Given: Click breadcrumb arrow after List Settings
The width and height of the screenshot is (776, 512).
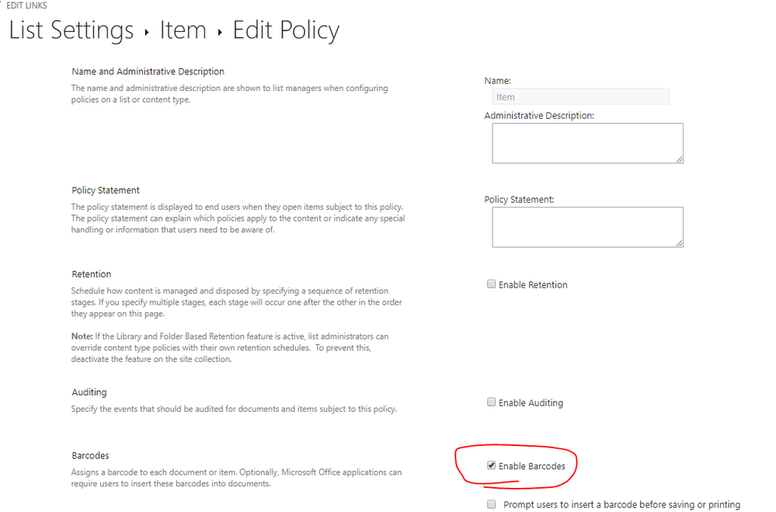Looking at the screenshot, I should [x=147, y=33].
